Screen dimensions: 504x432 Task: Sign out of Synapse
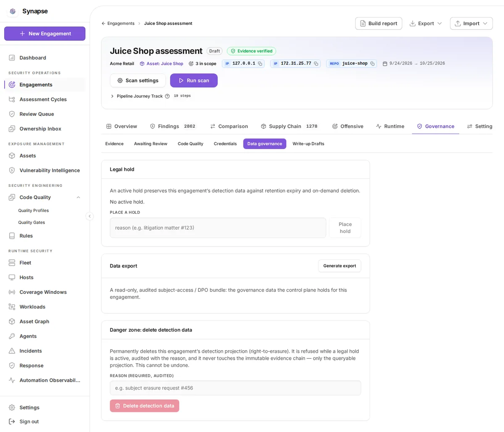point(45,421)
